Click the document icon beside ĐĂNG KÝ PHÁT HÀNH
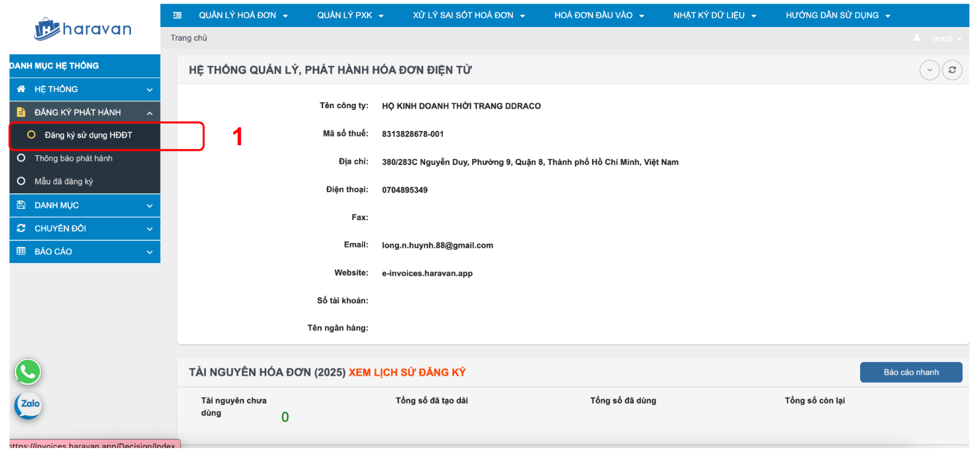The image size is (980, 453). pos(21,112)
